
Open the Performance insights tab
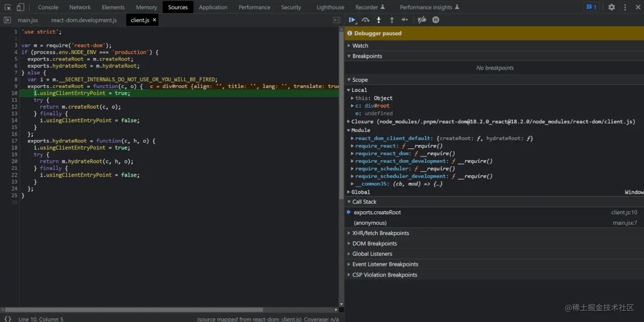click(x=429, y=7)
